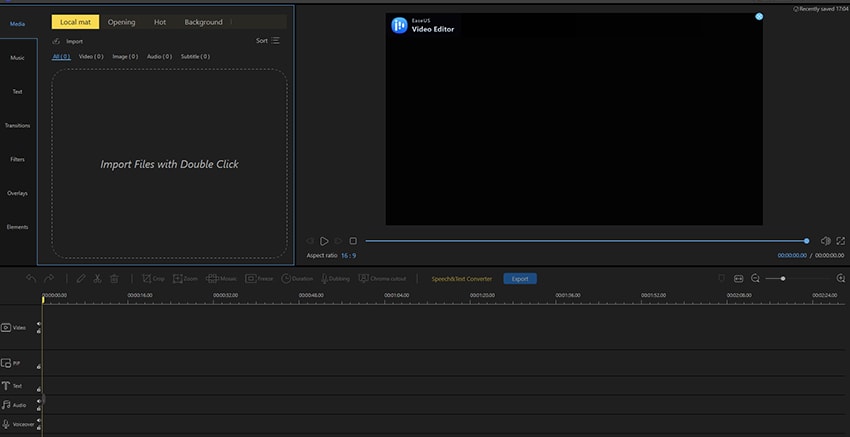Switch to the Opening tab

[121, 22]
